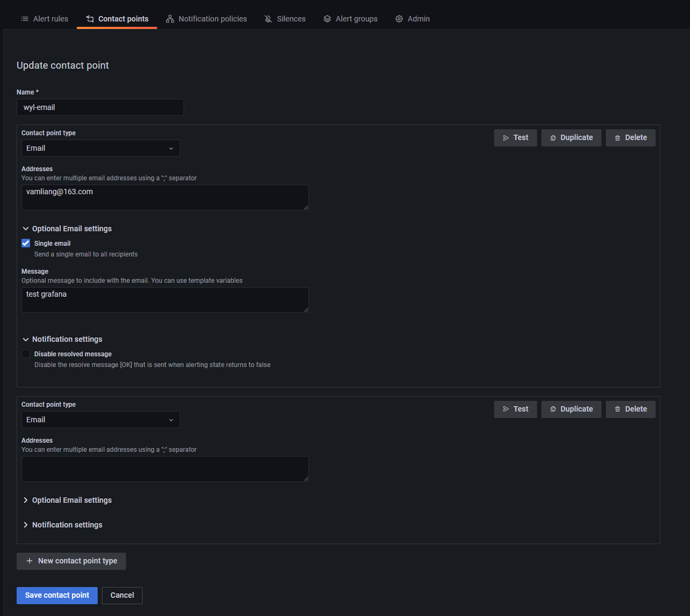Viewport: 690px width, 616px height.
Task: Click the plus icon on New contact point type
Action: click(30, 561)
